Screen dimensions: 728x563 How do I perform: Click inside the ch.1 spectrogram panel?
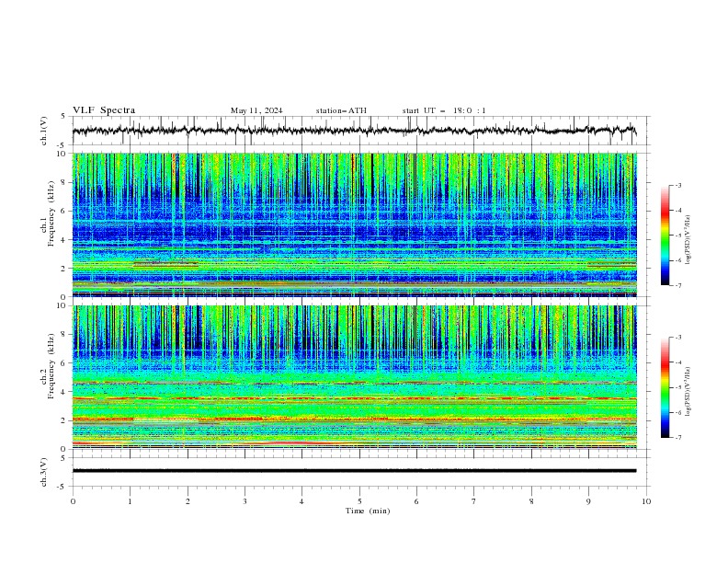point(355,224)
